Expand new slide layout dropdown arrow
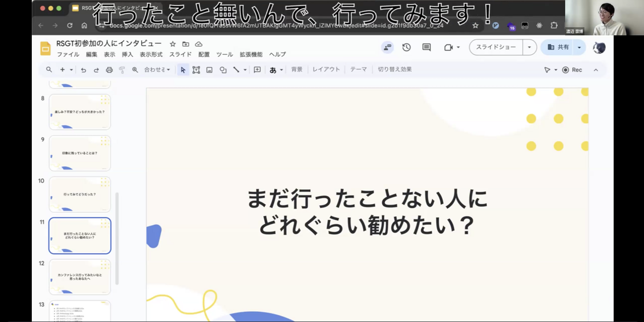Viewport: 644px width, 322px height. coord(71,70)
